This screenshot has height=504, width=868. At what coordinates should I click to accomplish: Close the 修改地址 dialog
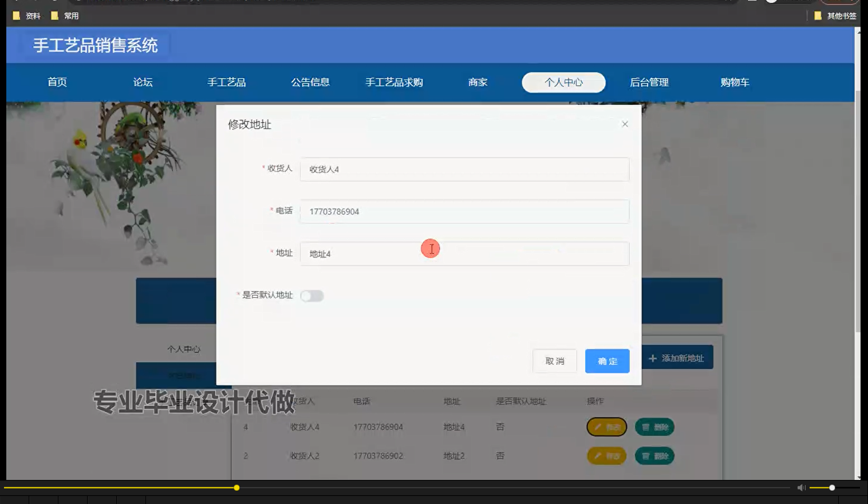click(625, 124)
